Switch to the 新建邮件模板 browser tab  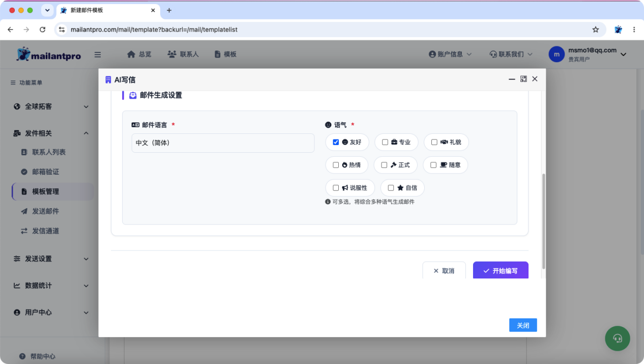point(107,10)
